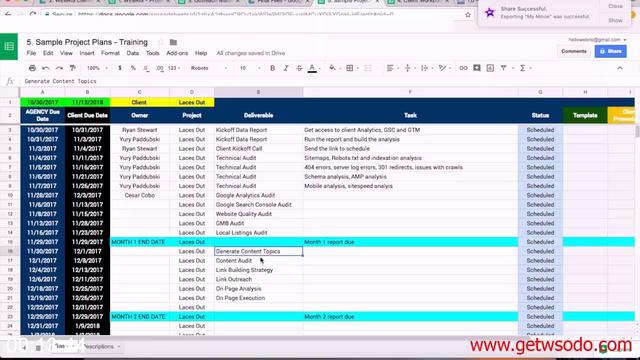Viewport: 640px width, 360px height.
Task: Open the zoom 100% dropdown
Action: click(97, 68)
